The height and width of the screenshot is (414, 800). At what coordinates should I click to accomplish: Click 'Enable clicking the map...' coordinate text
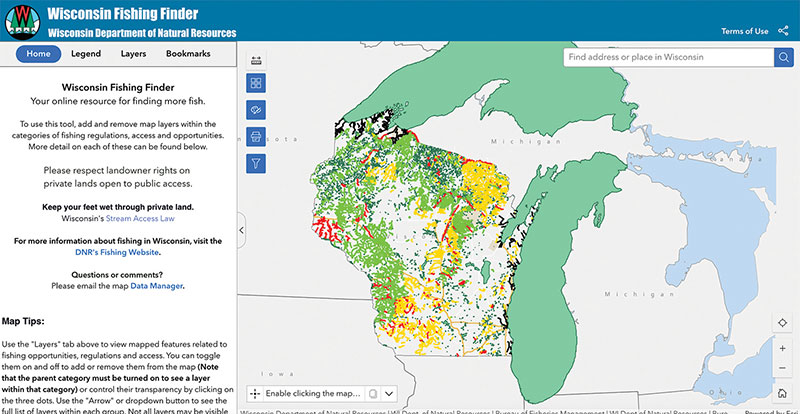tap(313, 394)
